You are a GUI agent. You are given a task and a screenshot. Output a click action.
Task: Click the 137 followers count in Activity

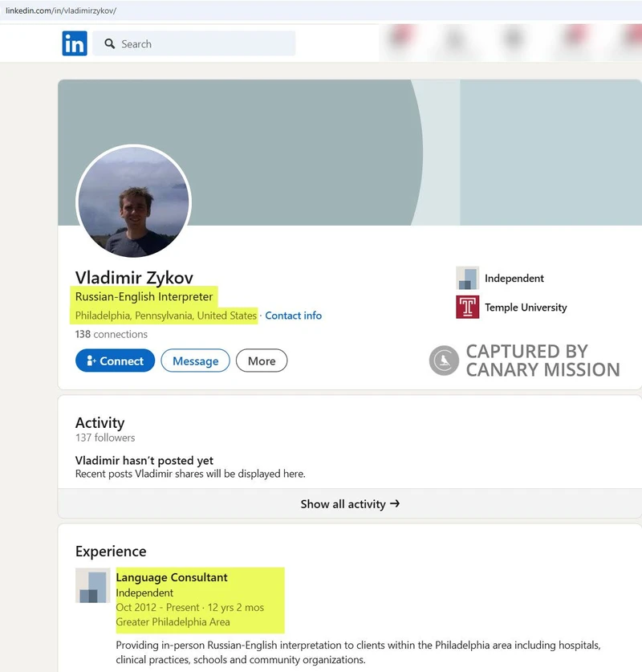tap(105, 438)
